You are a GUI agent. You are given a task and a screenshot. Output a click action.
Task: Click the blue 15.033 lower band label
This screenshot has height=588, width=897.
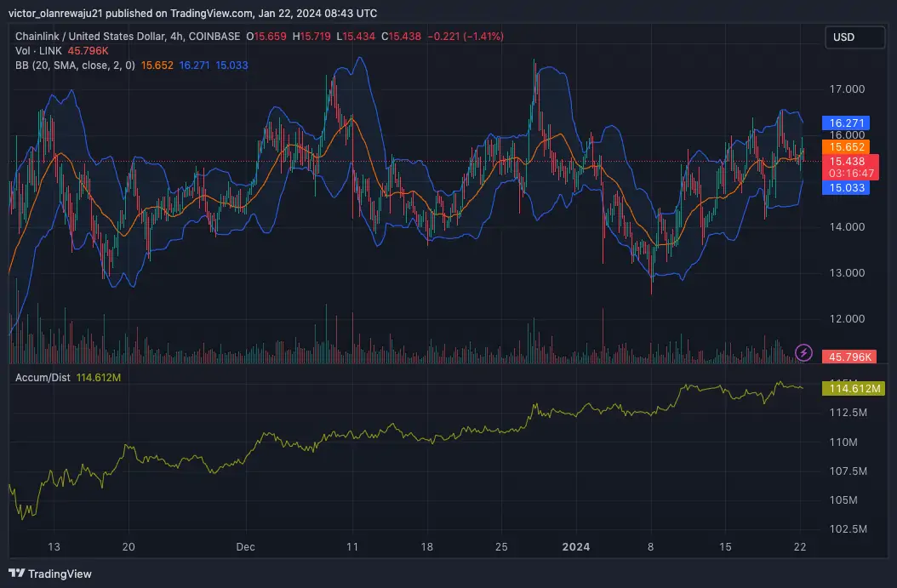pyautogui.click(x=846, y=187)
